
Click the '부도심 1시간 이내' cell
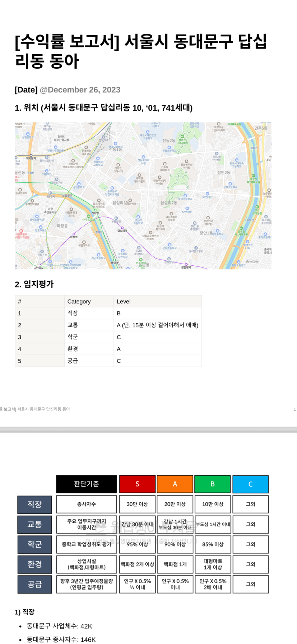click(213, 524)
